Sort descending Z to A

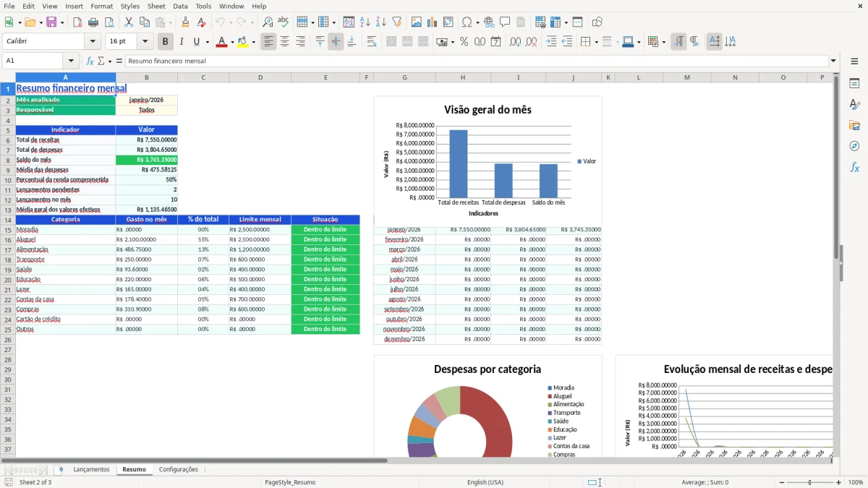pos(381,22)
